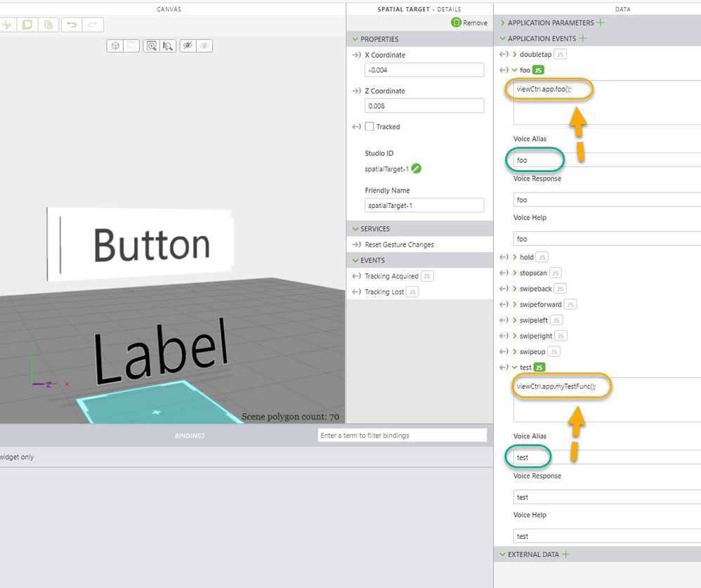Show all hidden components with the eye icon
Viewport: 701px width, 588px height.
pos(204,46)
